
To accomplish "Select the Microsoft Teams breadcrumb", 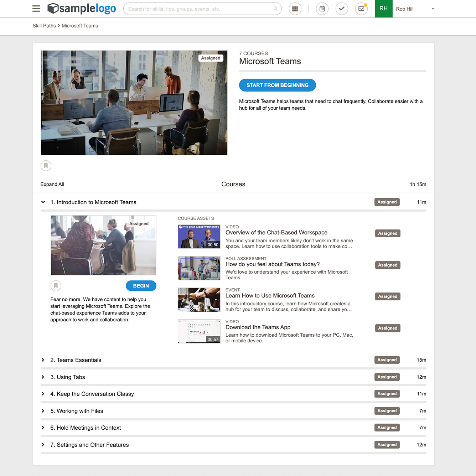I will tap(79, 26).
